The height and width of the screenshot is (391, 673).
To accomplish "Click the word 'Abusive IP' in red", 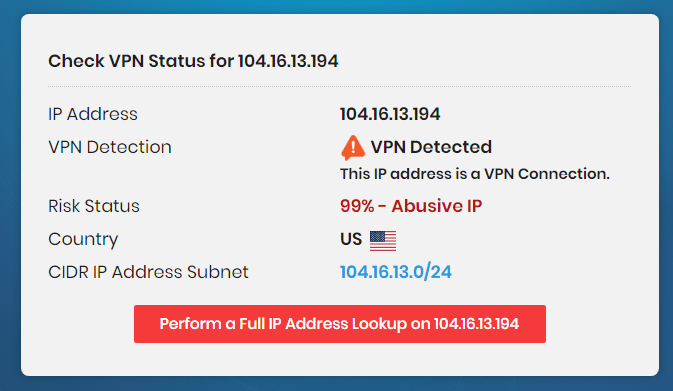I will click(x=437, y=206).
